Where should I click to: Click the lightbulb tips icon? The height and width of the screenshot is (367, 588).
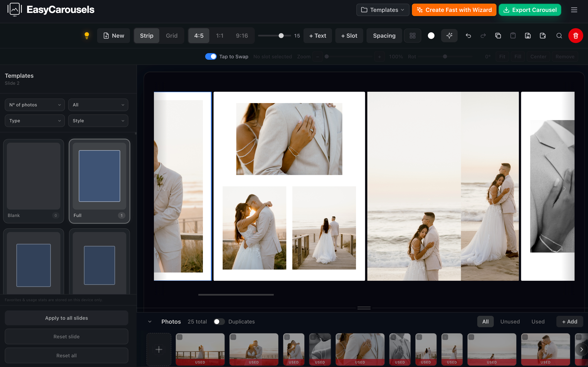coord(87,35)
